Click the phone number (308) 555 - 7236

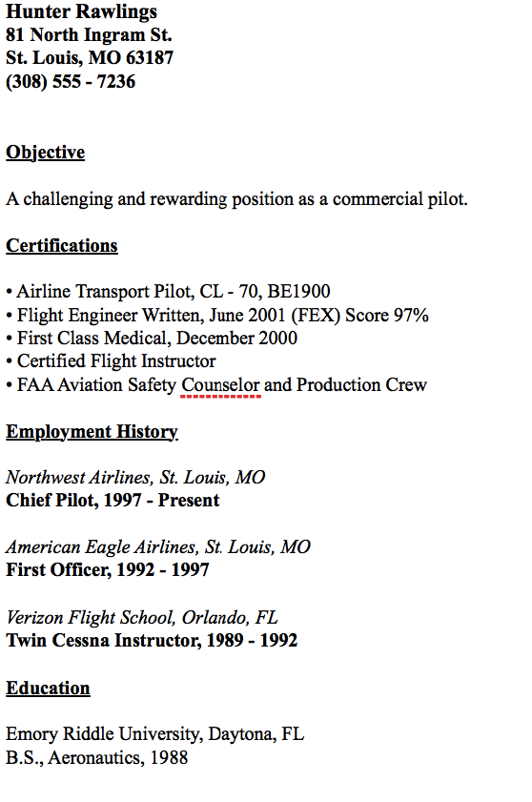71,82
